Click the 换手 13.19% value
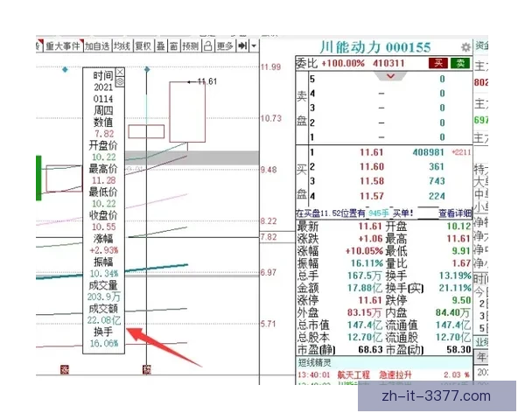Screen dimensions: 525x420 tap(455, 276)
